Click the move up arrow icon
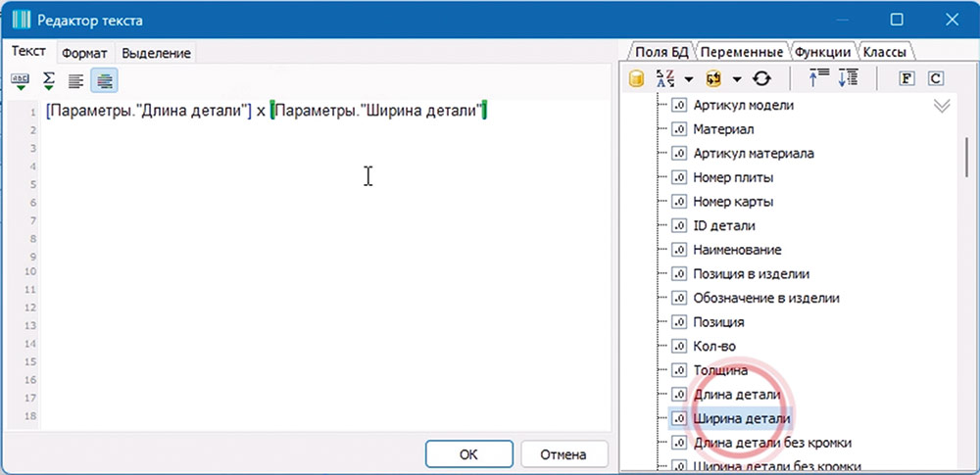Image resolution: width=980 pixels, height=475 pixels. point(818,79)
